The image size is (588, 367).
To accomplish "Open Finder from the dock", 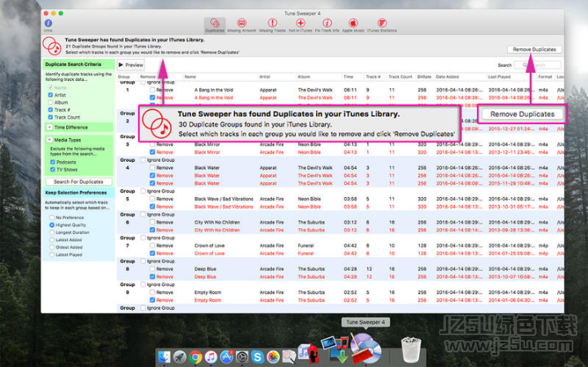I will click(164, 357).
